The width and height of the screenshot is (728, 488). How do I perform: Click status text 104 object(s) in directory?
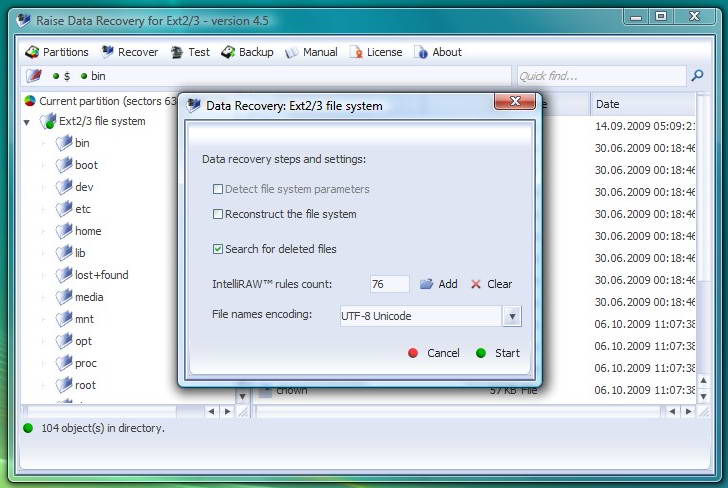coord(103,428)
